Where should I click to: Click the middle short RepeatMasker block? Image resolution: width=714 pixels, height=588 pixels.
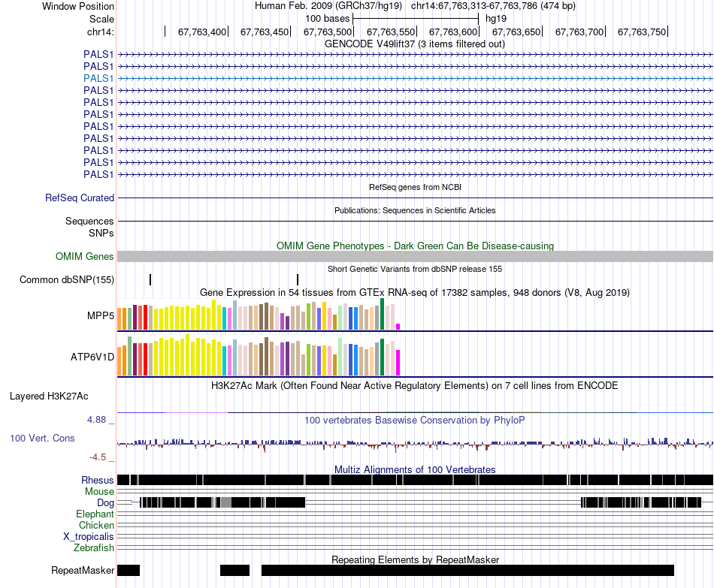click(235, 570)
